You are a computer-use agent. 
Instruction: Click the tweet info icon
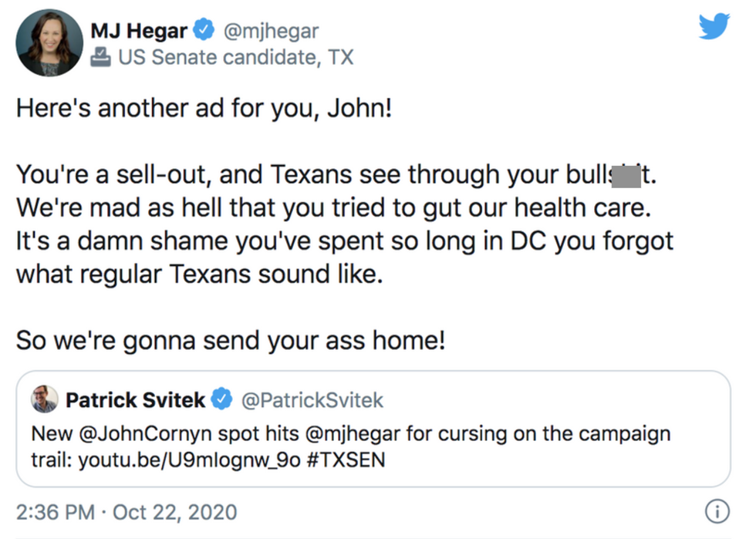coord(717,511)
